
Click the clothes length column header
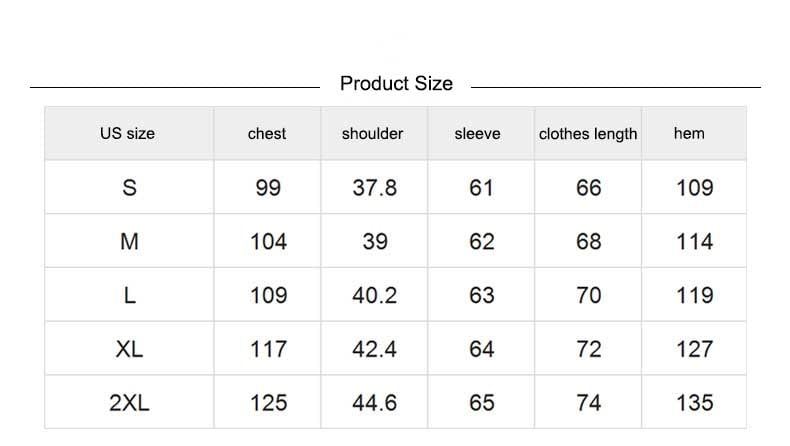(x=588, y=134)
